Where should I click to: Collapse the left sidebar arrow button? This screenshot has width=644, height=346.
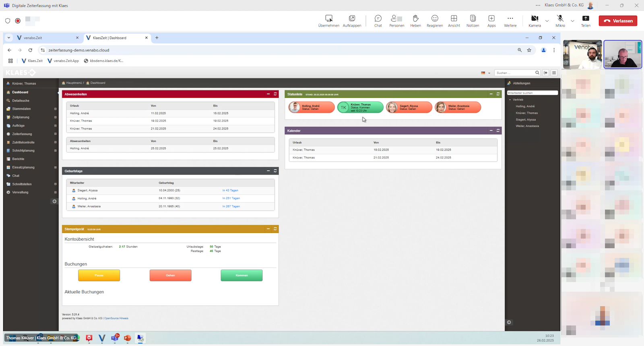pyautogui.click(x=54, y=201)
